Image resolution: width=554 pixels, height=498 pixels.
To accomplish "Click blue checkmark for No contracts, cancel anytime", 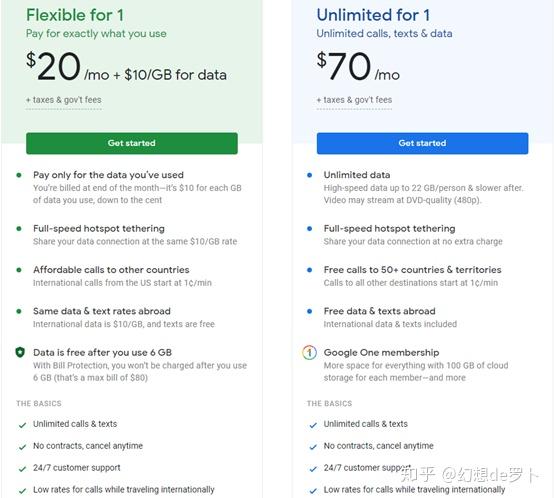I will pos(313,447).
